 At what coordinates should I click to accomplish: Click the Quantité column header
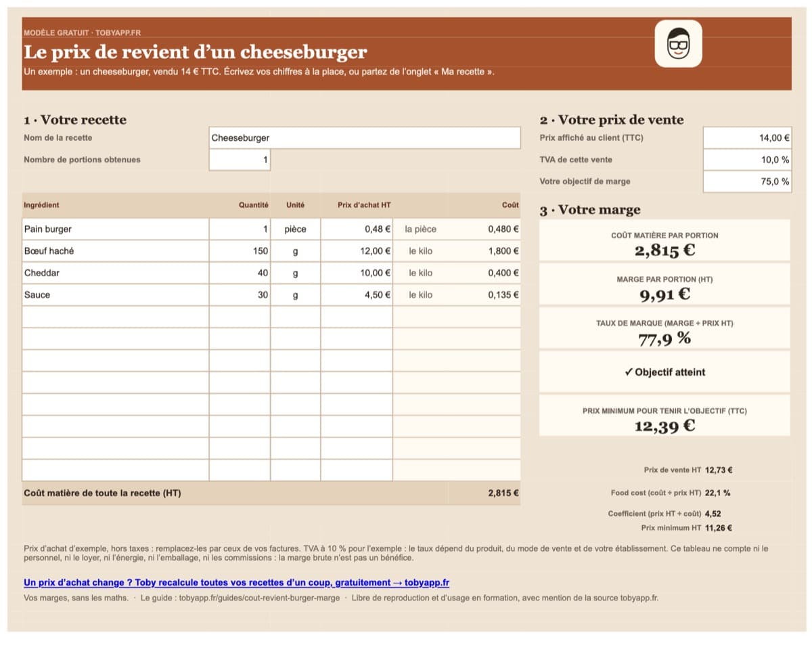point(254,205)
